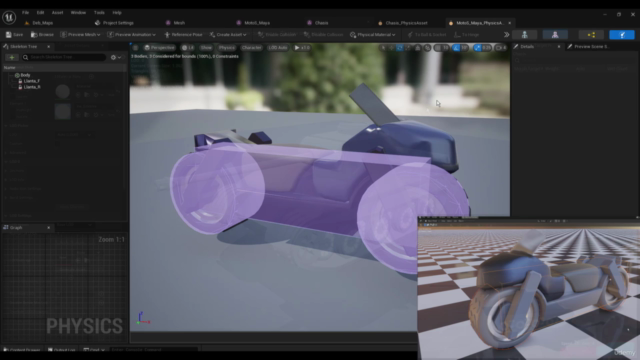Open the Perspective view mode dropdown
640x360 pixels.
[x=160, y=48]
